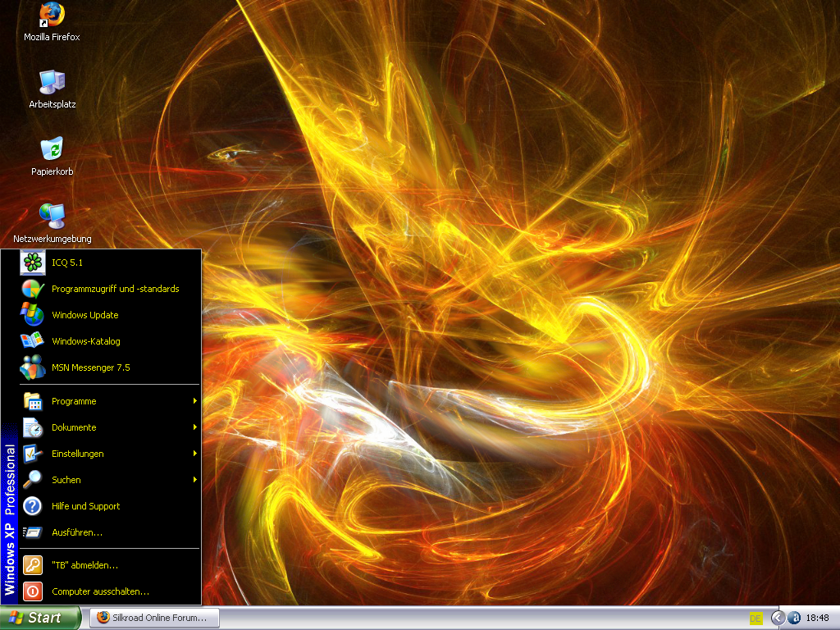Click the Windows Update icon

[x=33, y=315]
